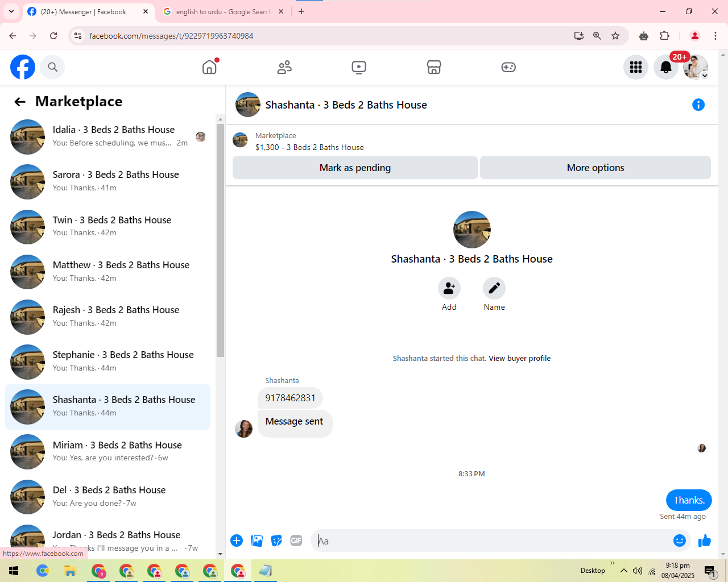Click the address bar URL
The width and height of the screenshot is (728, 582).
point(171,36)
